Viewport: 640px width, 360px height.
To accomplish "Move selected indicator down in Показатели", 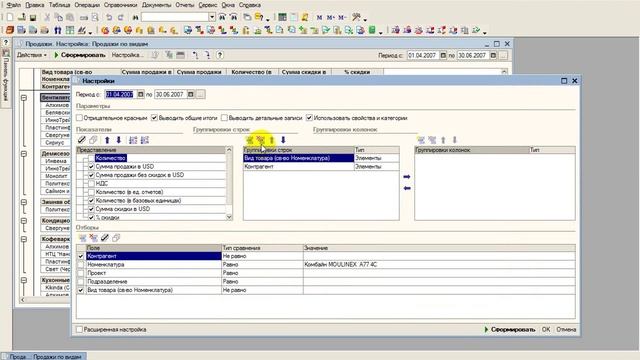I will (x=119, y=140).
